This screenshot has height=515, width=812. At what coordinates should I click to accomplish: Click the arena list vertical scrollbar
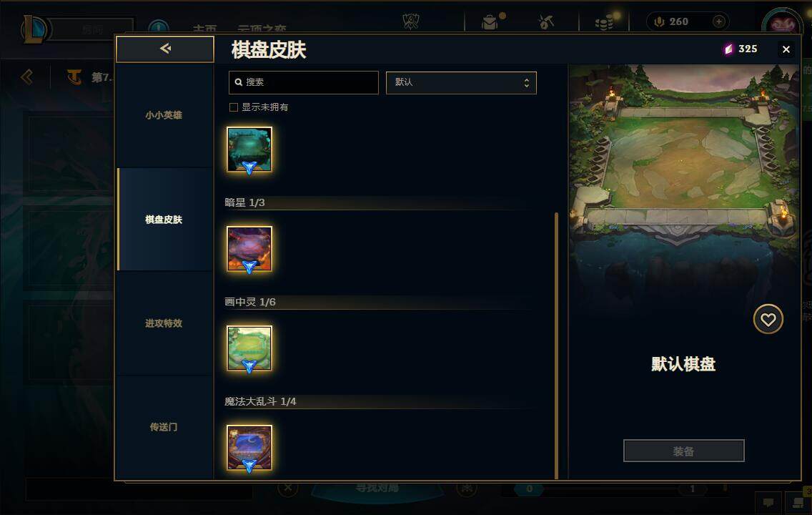pos(557,345)
